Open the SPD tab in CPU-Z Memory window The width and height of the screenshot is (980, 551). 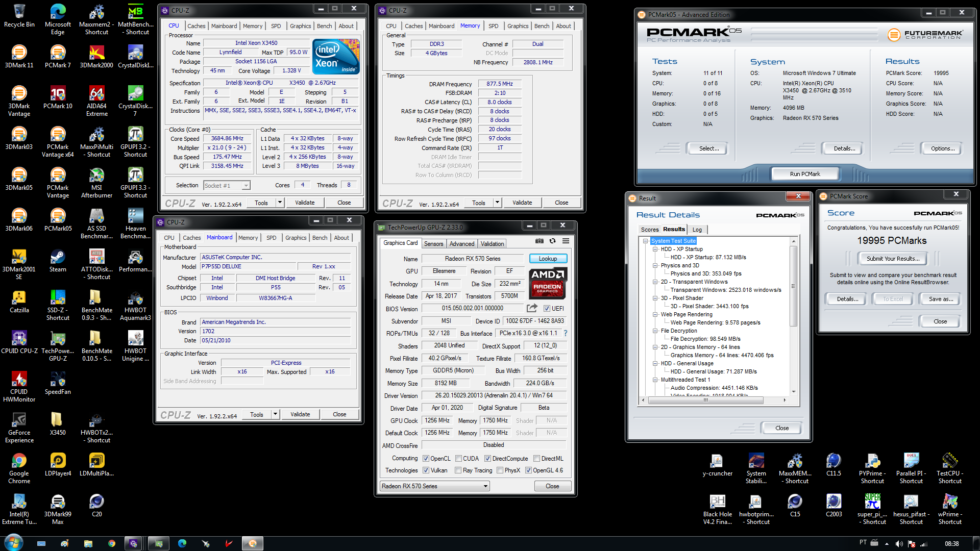click(x=493, y=26)
